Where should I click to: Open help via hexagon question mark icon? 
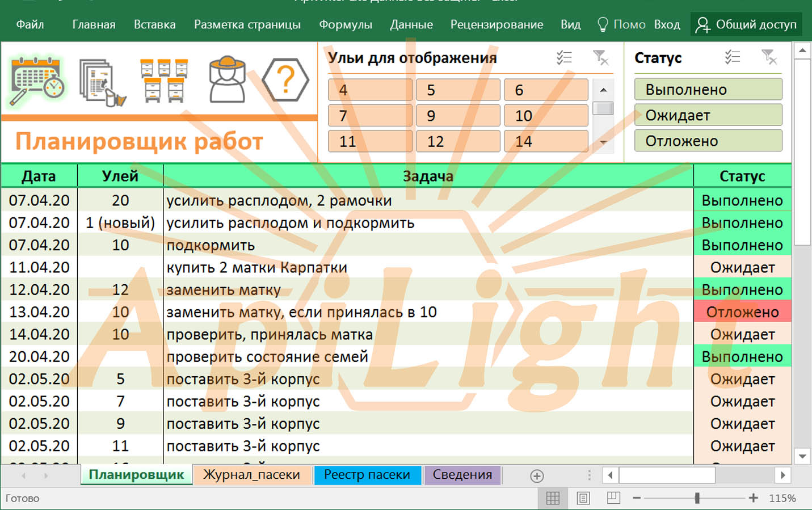pos(285,80)
